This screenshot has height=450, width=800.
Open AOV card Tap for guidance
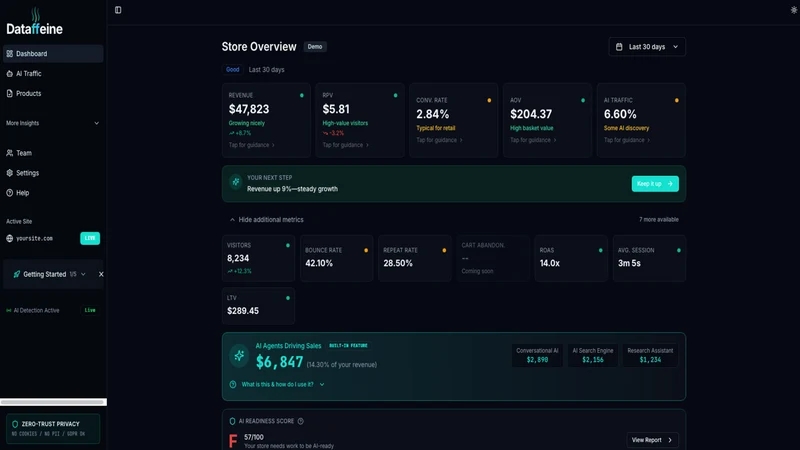[x=533, y=140]
